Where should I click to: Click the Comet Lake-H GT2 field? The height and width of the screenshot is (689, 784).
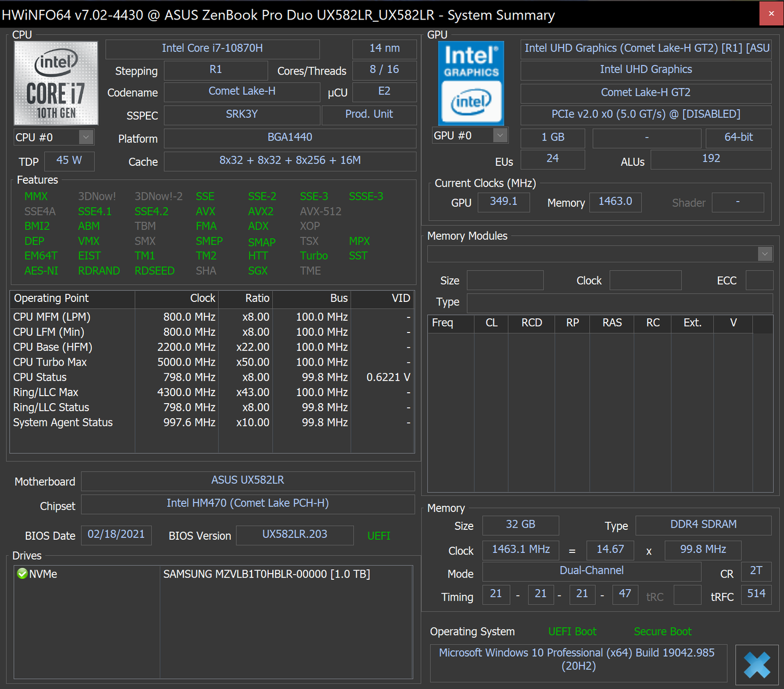(646, 93)
